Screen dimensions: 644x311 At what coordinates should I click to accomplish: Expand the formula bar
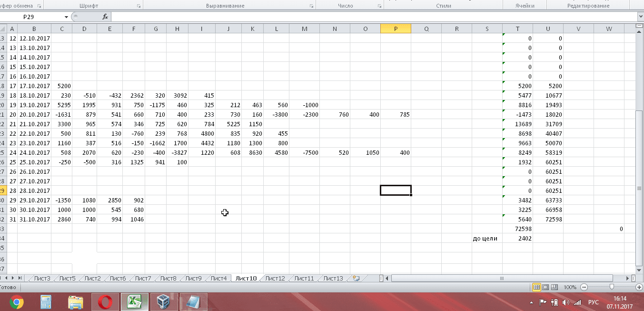[639, 17]
